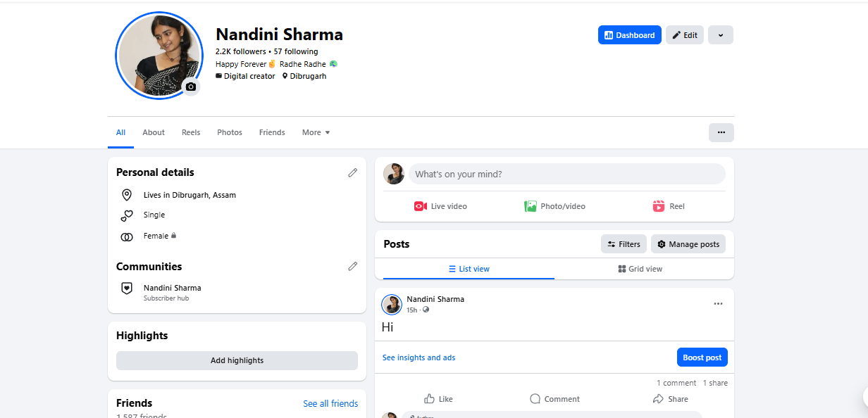
Task: Click Nandini Sharma post author name
Action: [435, 299]
